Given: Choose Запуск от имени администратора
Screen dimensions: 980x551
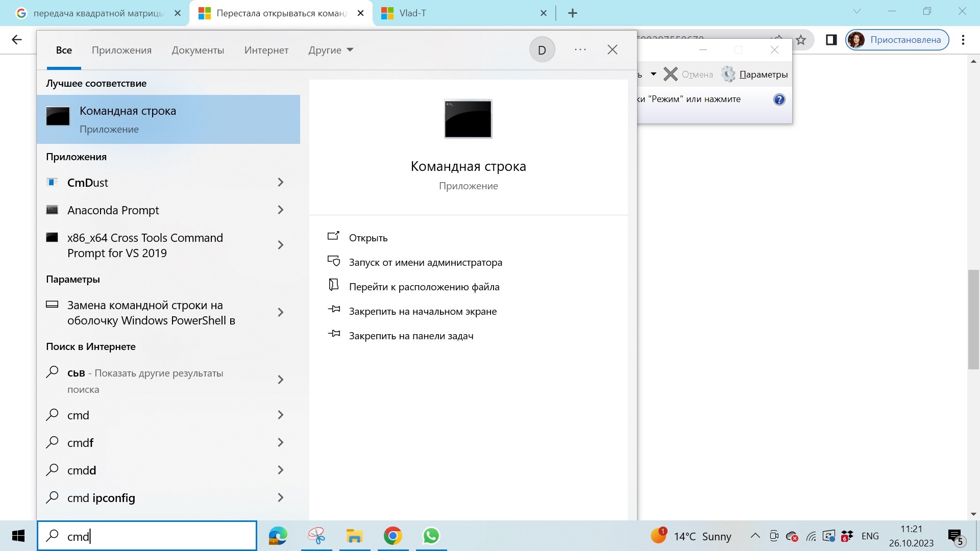Looking at the screenshot, I should click(425, 262).
